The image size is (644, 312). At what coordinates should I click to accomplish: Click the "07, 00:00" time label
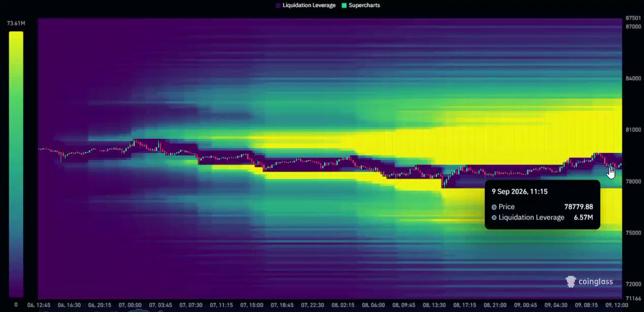click(130, 304)
